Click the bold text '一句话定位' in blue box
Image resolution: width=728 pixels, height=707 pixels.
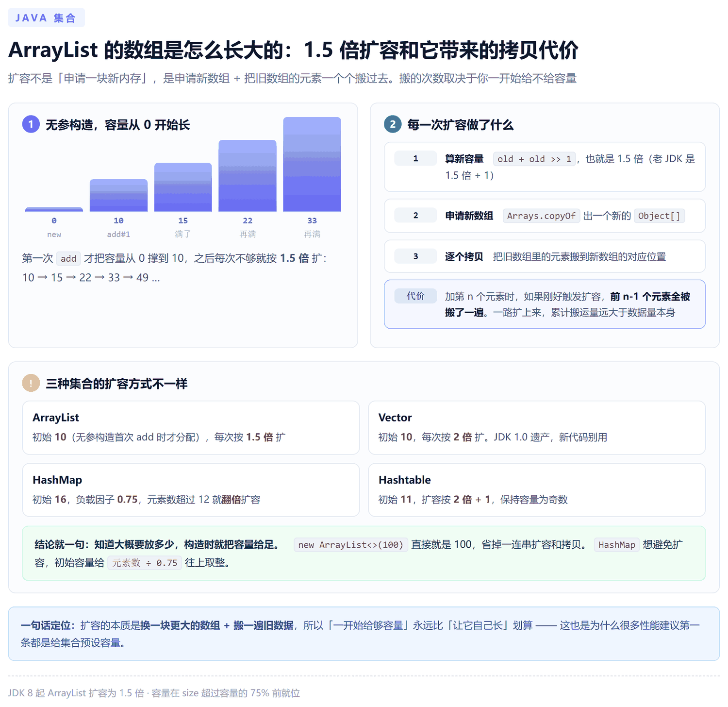[x=45, y=625]
